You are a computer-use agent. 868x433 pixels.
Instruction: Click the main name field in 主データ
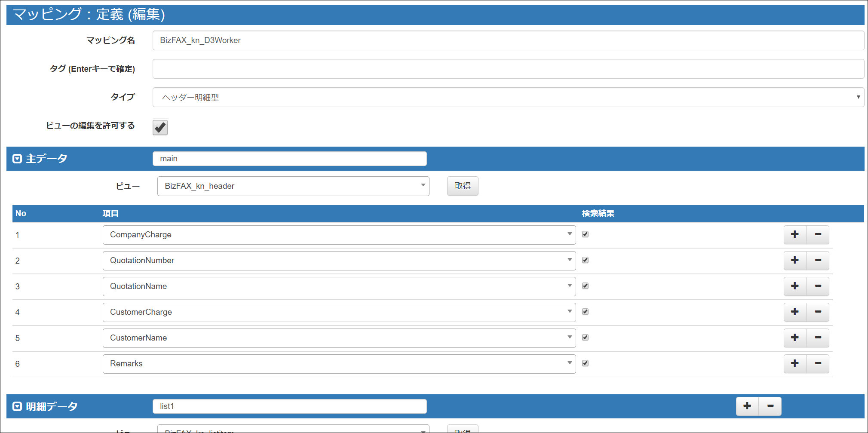point(289,159)
